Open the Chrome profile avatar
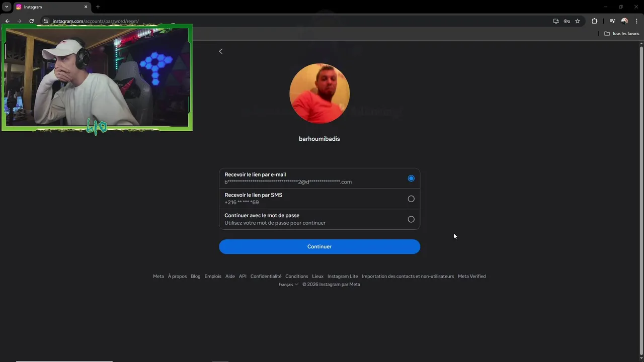The width and height of the screenshot is (644, 362). click(624, 21)
